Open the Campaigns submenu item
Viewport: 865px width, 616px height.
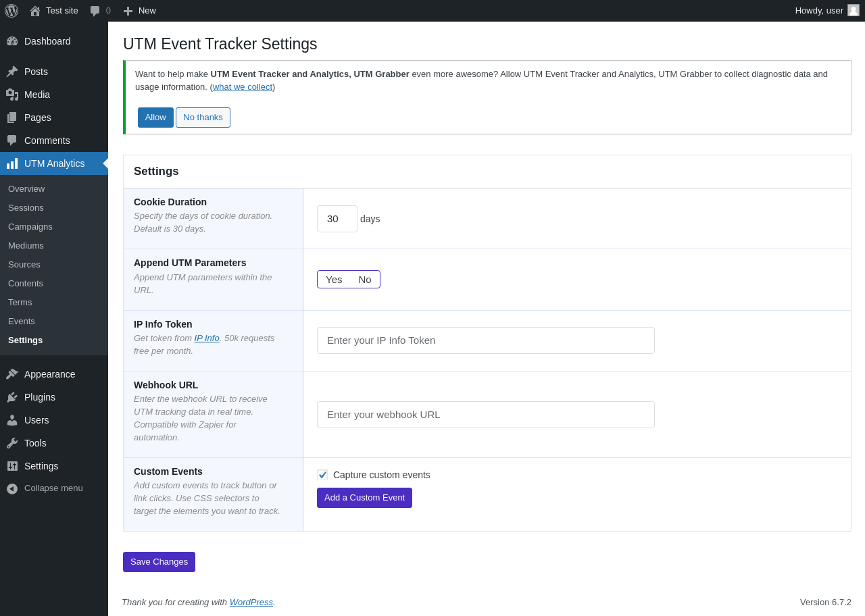click(x=30, y=227)
